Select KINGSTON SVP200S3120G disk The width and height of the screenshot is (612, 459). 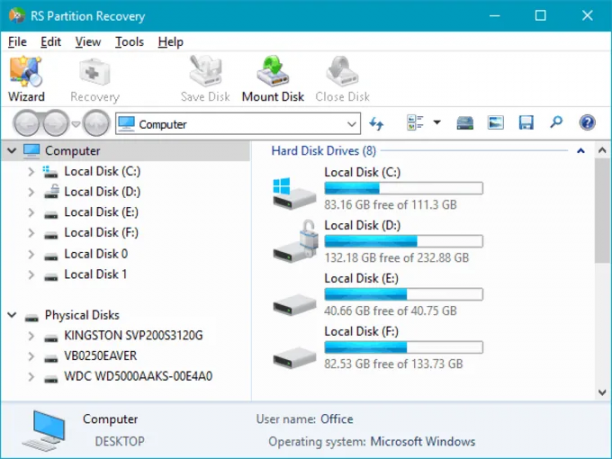coord(133,336)
